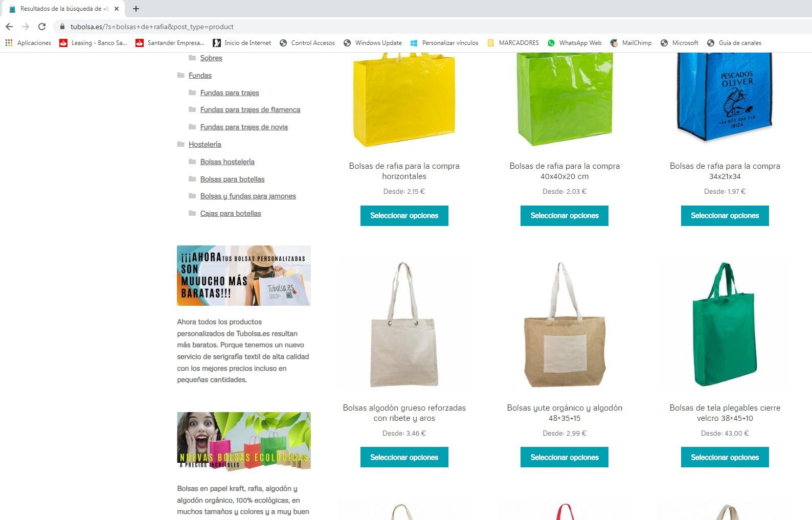Click the green foldable bag thumbnail

point(725,324)
